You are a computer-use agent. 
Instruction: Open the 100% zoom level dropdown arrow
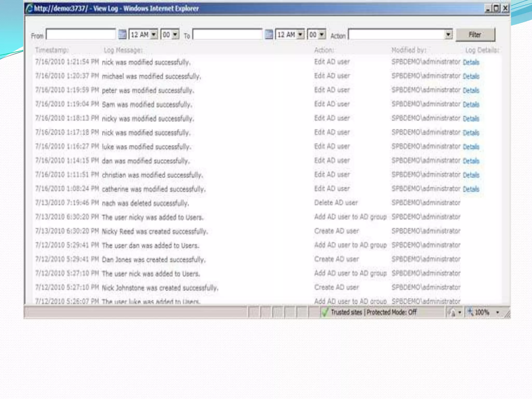tap(497, 312)
